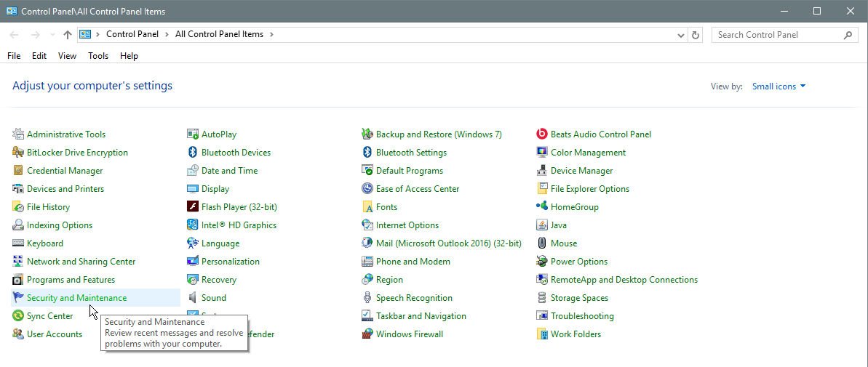Click the Forward navigation arrow
Screen dimensions: 868x367
(36, 35)
